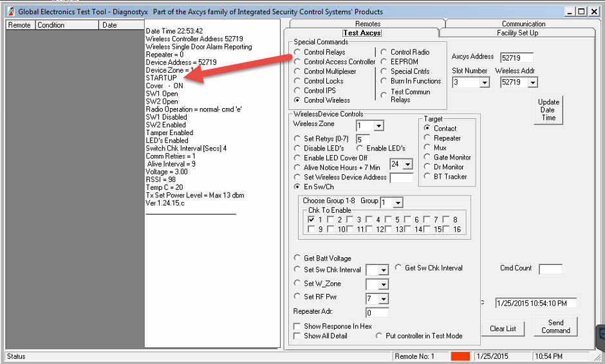Enable Show Response In Hex
The height and width of the screenshot is (364, 605).
(297, 326)
